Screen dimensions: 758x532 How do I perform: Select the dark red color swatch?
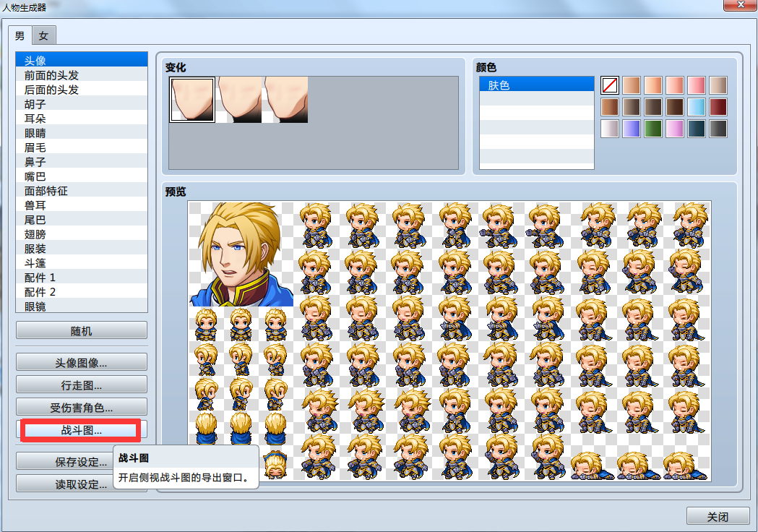[718, 107]
